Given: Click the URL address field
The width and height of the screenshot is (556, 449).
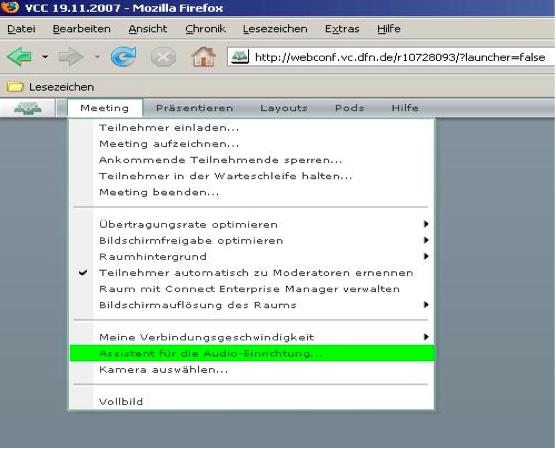Looking at the screenshot, I should click(x=401, y=57).
